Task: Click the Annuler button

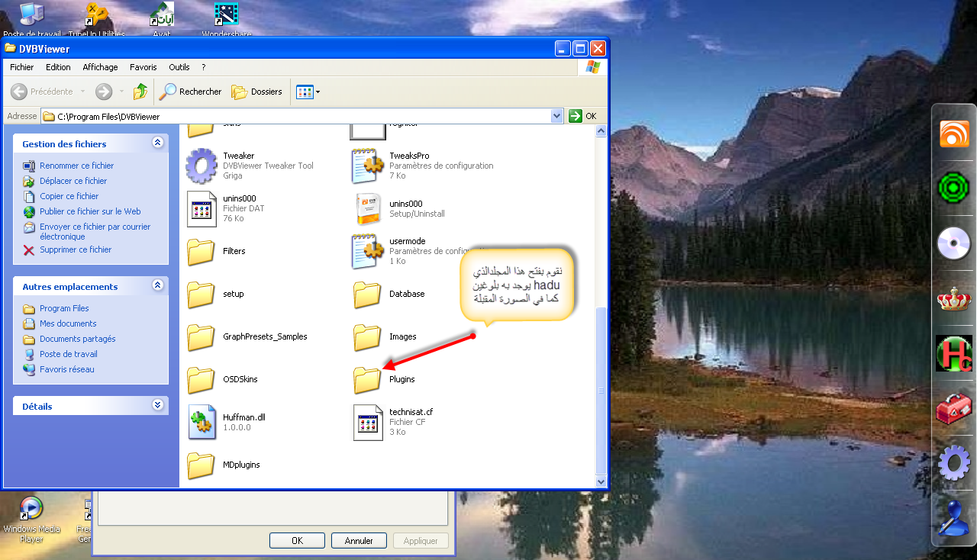Action: (x=359, y=540)
